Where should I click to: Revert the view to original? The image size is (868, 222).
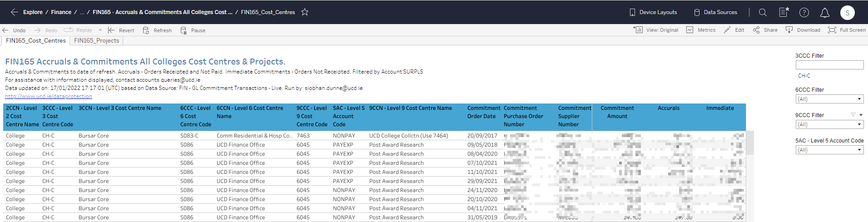121,30
